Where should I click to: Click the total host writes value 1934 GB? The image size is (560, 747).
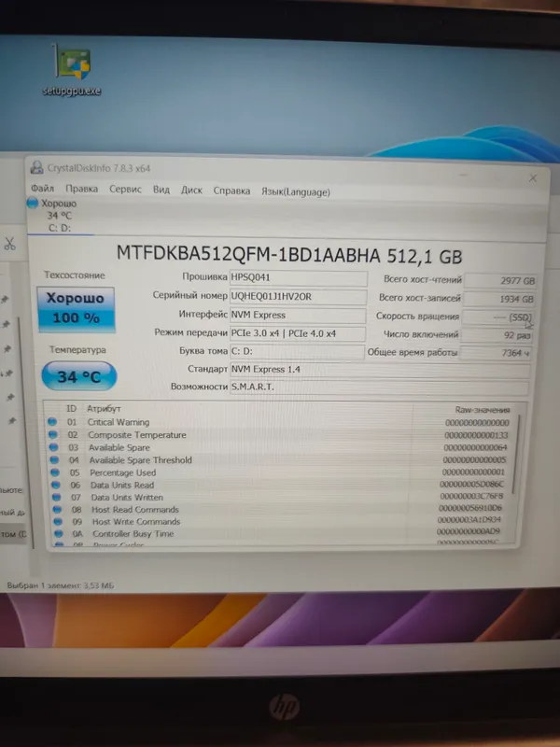point(498,299)
